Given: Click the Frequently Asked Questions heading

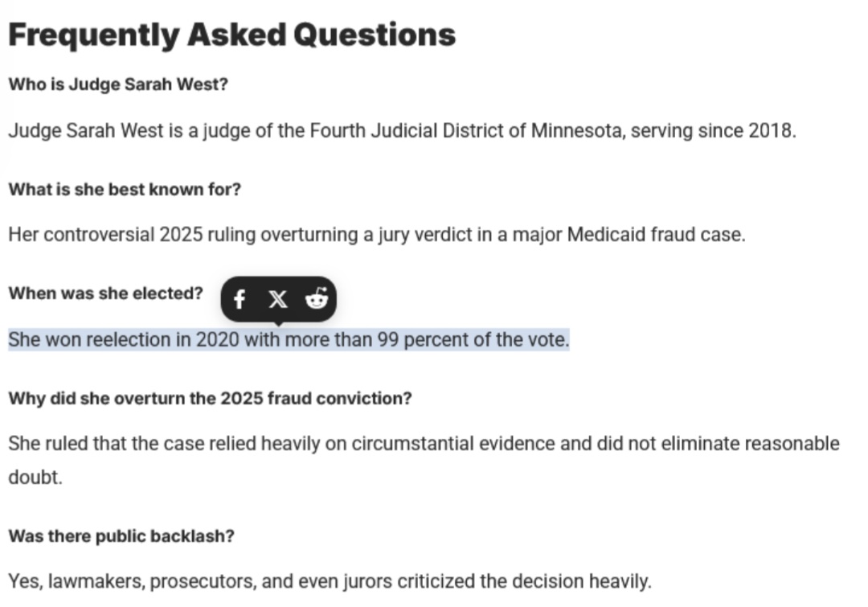Looking at the screenshot, I should (x=231, y=35).
